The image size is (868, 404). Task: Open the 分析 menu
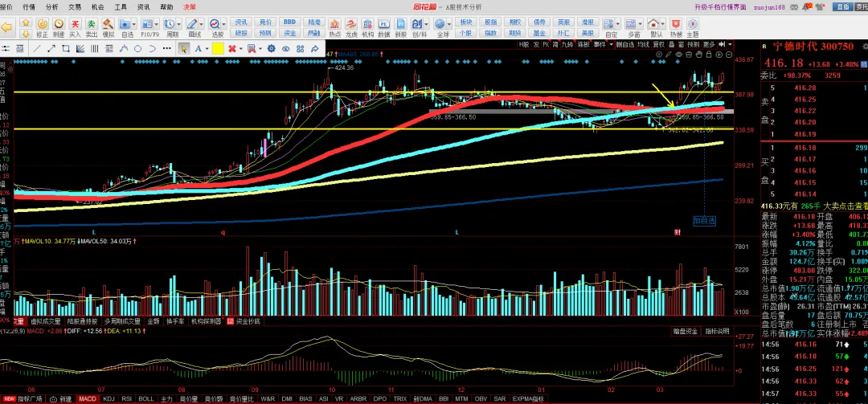pos(52,6)
